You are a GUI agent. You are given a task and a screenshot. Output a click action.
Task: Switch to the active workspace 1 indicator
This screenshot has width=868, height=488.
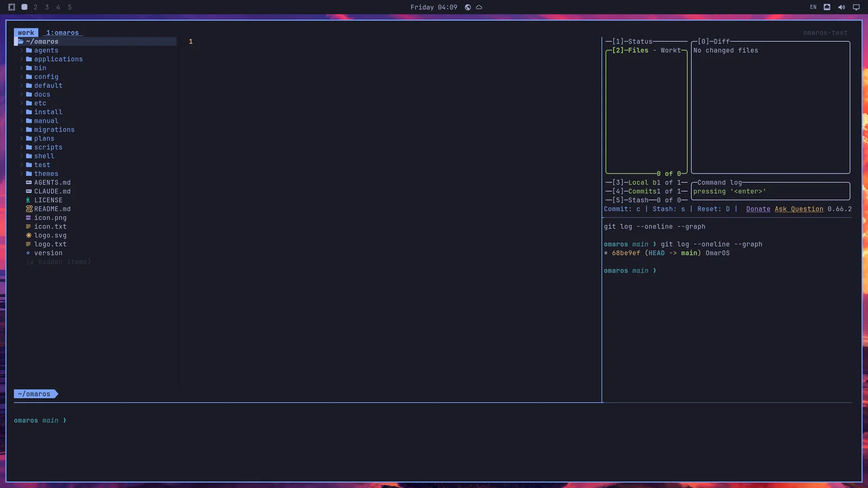pyautogui.click(x=24, y=7)
